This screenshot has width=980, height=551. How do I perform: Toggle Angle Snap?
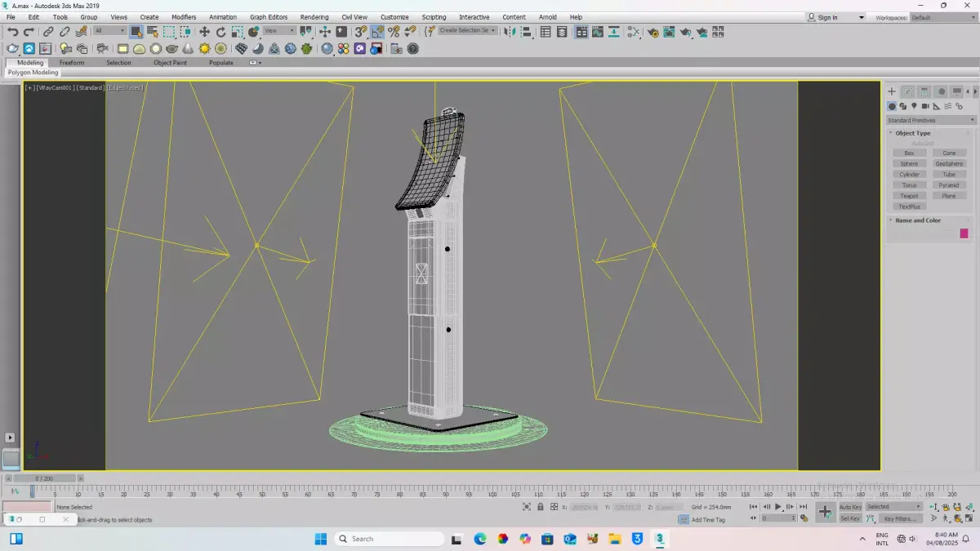tap(378, 32)
